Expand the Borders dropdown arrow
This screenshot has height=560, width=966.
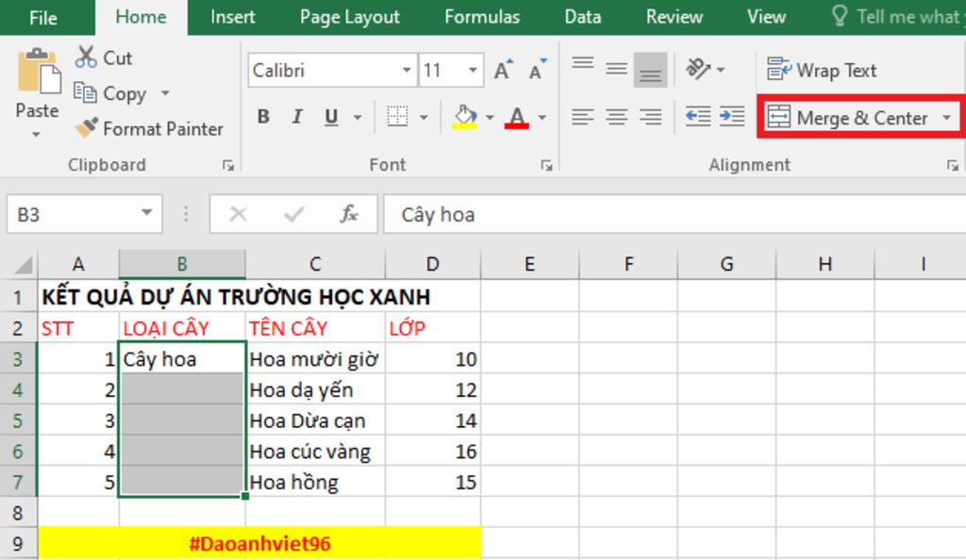[424, 117]
